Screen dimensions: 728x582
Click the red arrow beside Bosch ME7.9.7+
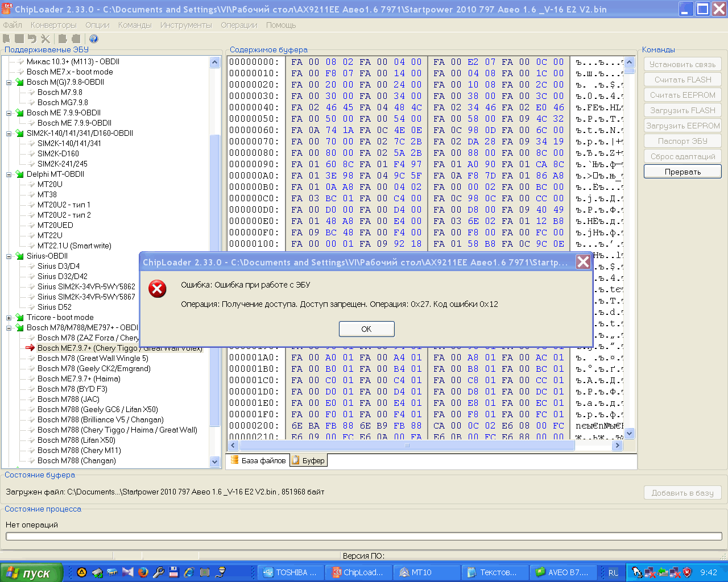pos(30,348)
